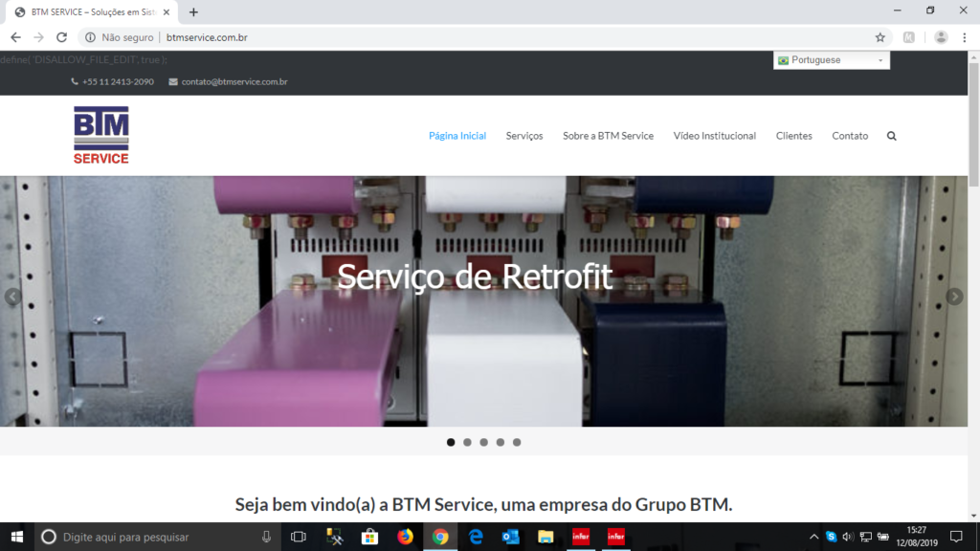Expand the hidden tray icons chevron
980x551 pixels.
coord(813,537)
